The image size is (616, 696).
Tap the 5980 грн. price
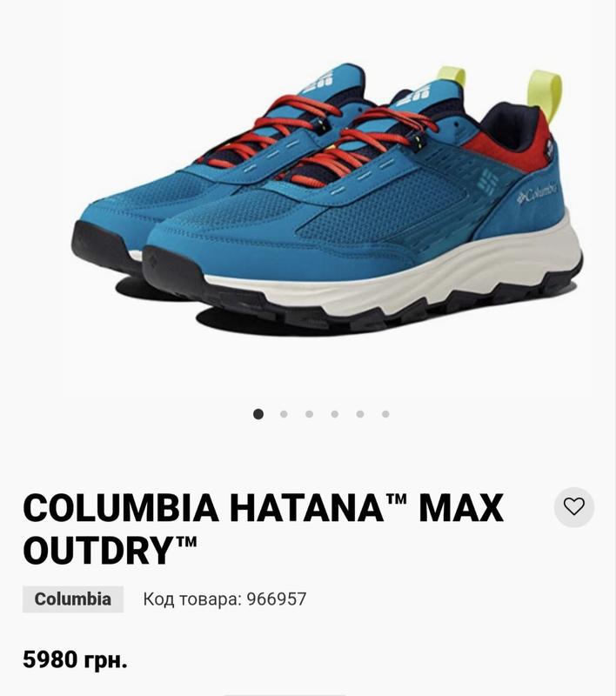(x=75, y=659)
